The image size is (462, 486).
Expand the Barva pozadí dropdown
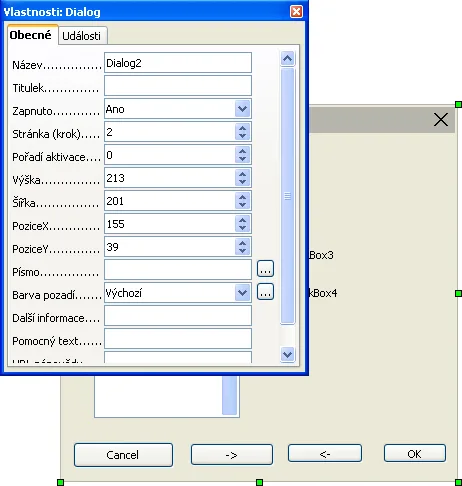242,293
